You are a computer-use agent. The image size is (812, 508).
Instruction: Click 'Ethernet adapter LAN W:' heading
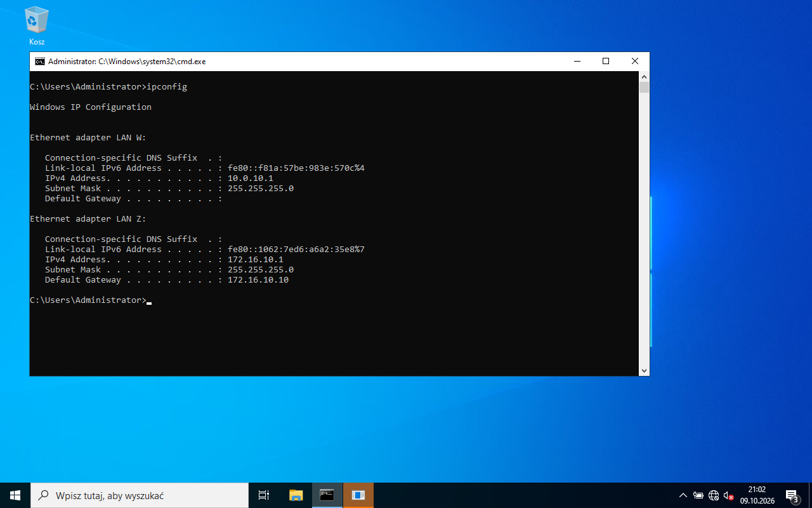click(88, 138)
